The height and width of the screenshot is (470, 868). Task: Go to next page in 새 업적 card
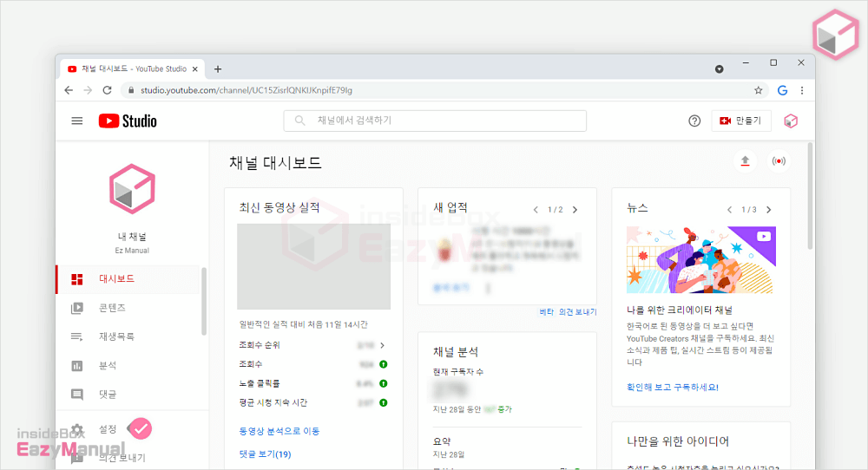tap(575, 210)
